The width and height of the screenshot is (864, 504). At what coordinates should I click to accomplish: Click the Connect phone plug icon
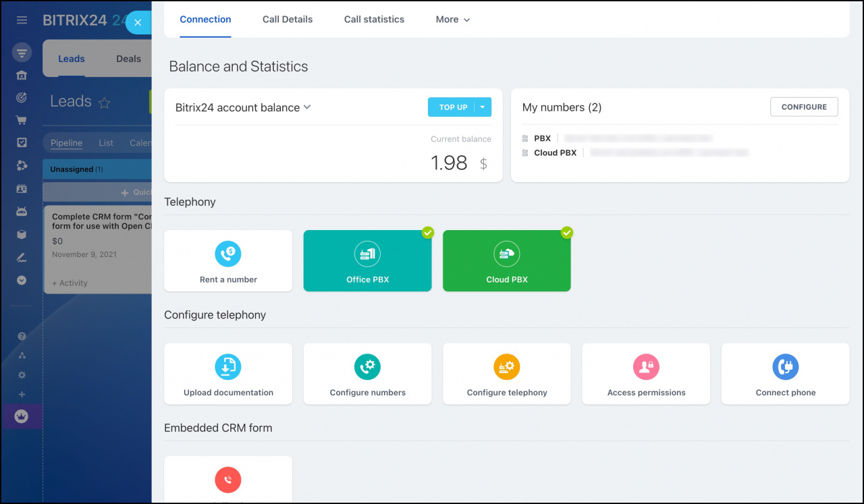coord(786,367)
